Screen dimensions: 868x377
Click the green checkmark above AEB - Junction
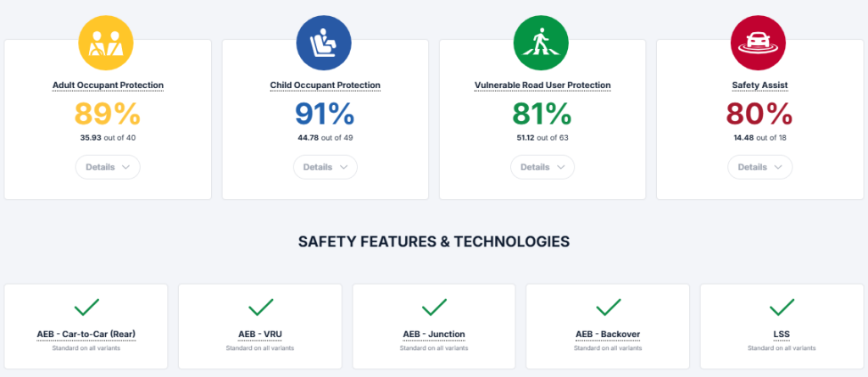(x=434, y=306)
